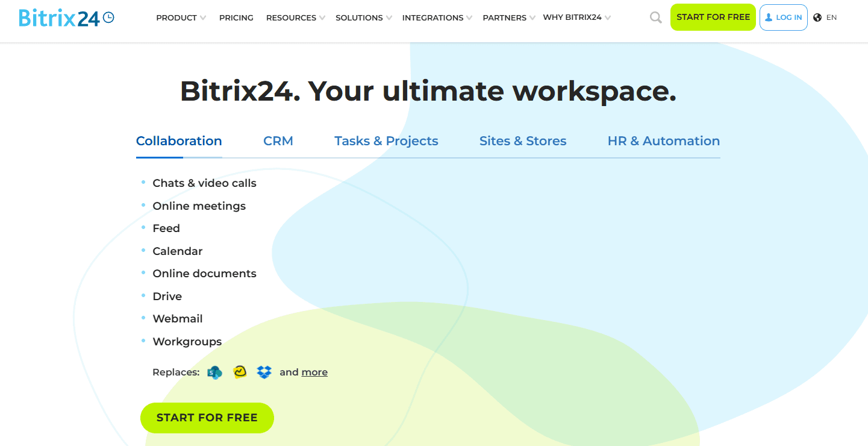Click the Bitrix24 logo
This screenshot has width=868, height=446.
(x=66, y=18)
